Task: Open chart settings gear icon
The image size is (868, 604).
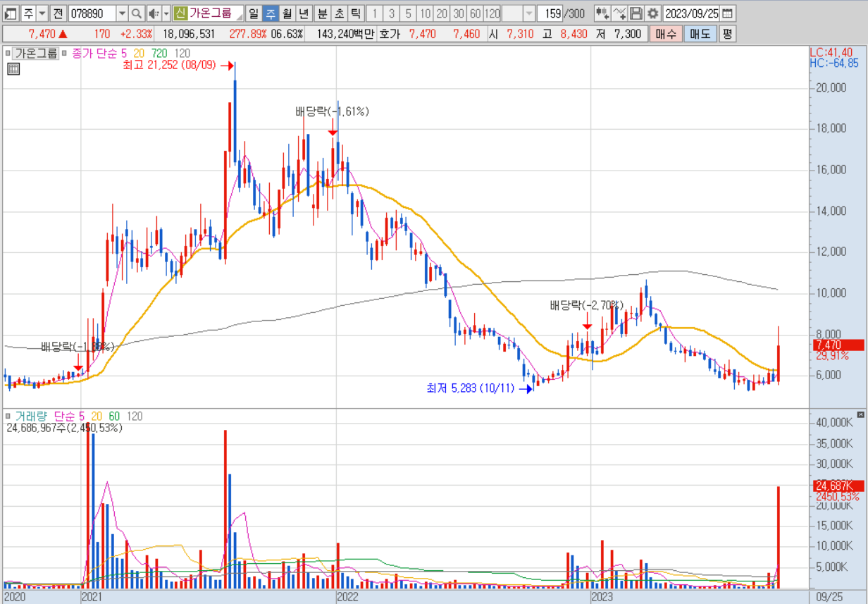Action: click(653, 13)
